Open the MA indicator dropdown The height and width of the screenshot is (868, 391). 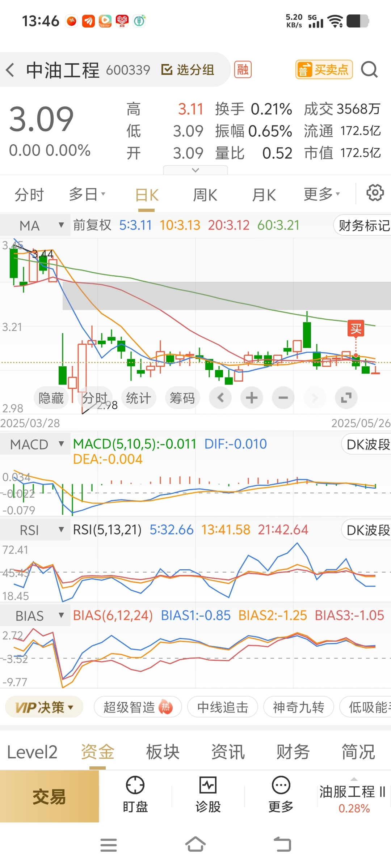[35, 225]
